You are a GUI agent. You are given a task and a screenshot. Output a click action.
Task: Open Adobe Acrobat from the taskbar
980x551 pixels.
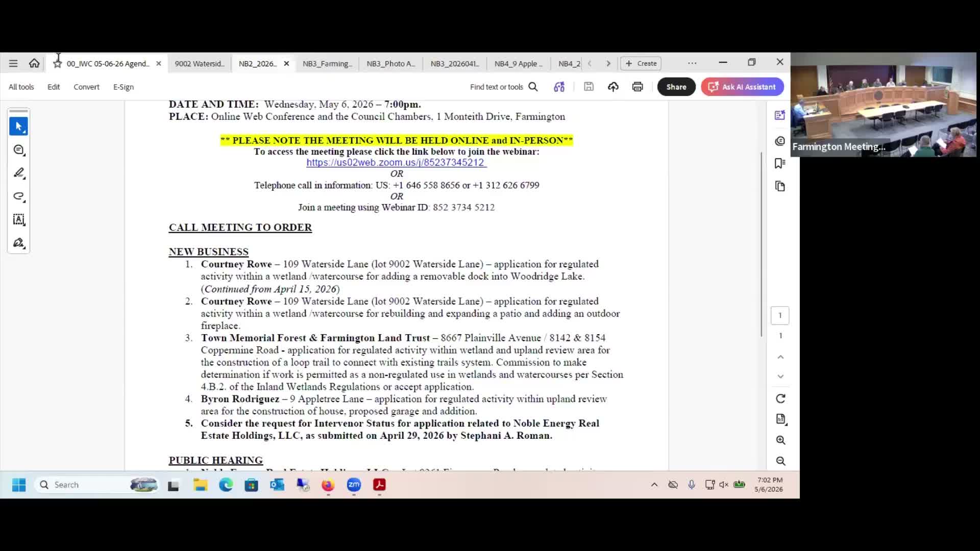click(x=379, y=485)
